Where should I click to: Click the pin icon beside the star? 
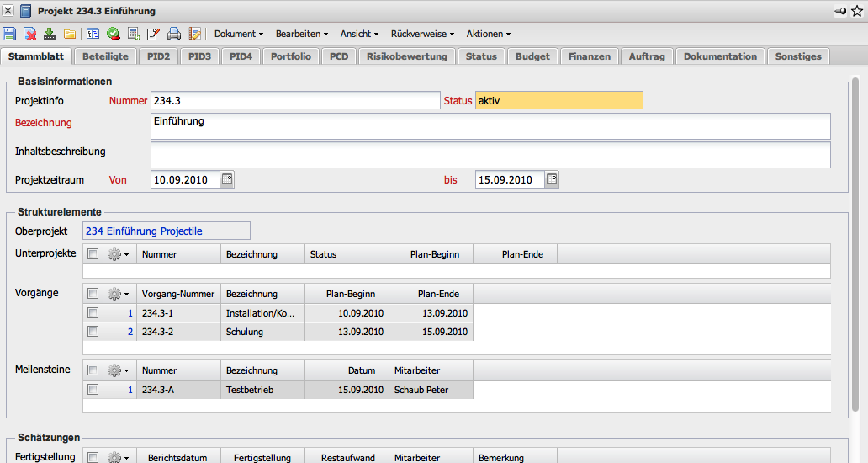pos(840,11)
